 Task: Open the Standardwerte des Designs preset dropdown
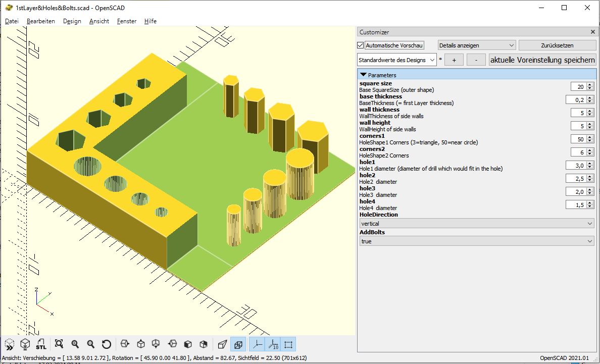(397, 60)
